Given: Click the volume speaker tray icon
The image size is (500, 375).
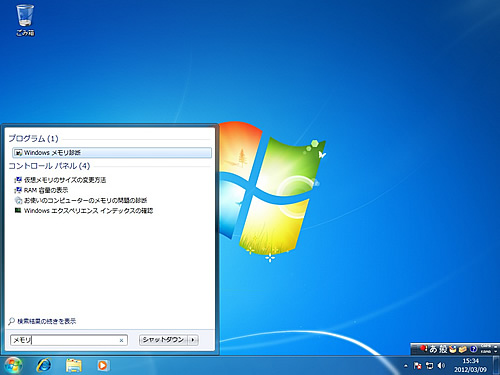Looking at the screenshot, I should pyautogui.click(x=441, y=366).
